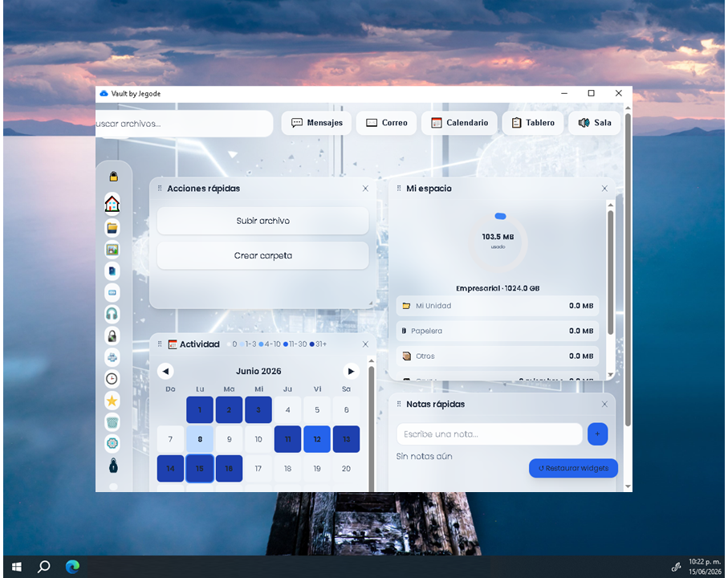728x578 pixels.
Task: Open Calendario from the top bar
Action: [x=459, y=123]
